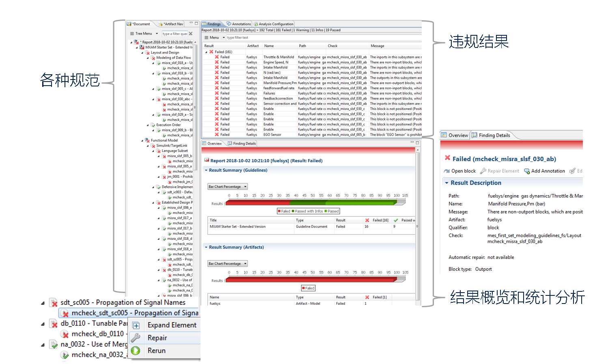Click icon of mcheck_db_0110 enlarged item
Viewport: 593px width, 364px height.
65,334
